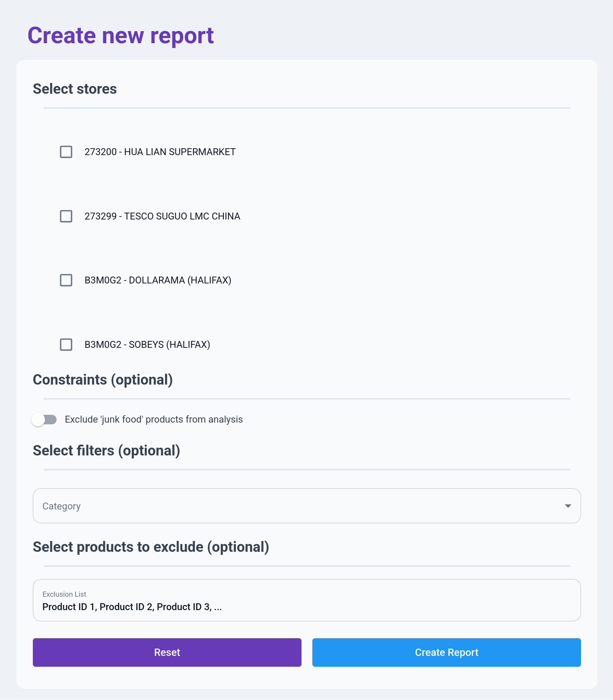Click 'Select products to exclude (optional)' heading
Screen dimensions: 613x700
click(x=151, y=547)
